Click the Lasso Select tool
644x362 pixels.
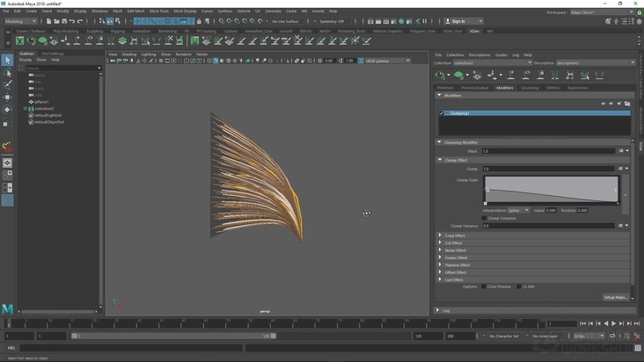click(x=7, y=73)
